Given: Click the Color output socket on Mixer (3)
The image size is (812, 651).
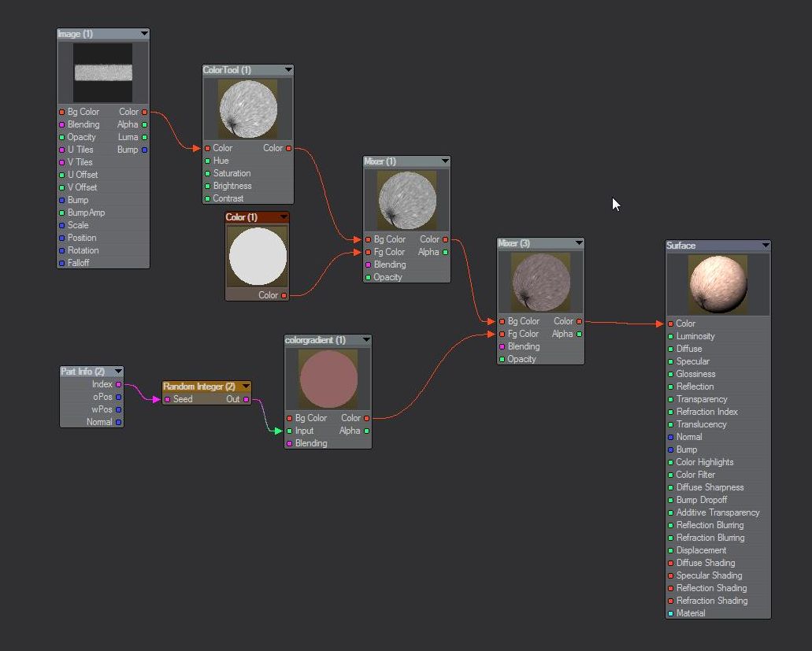Looking at the screenshot, I should pos(579,321).
